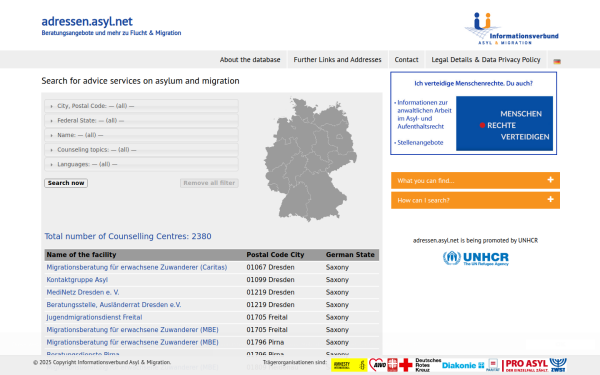
Task: Open the Menschenrechte verteidigen blue banner
Action: click(x=504, y=123)
